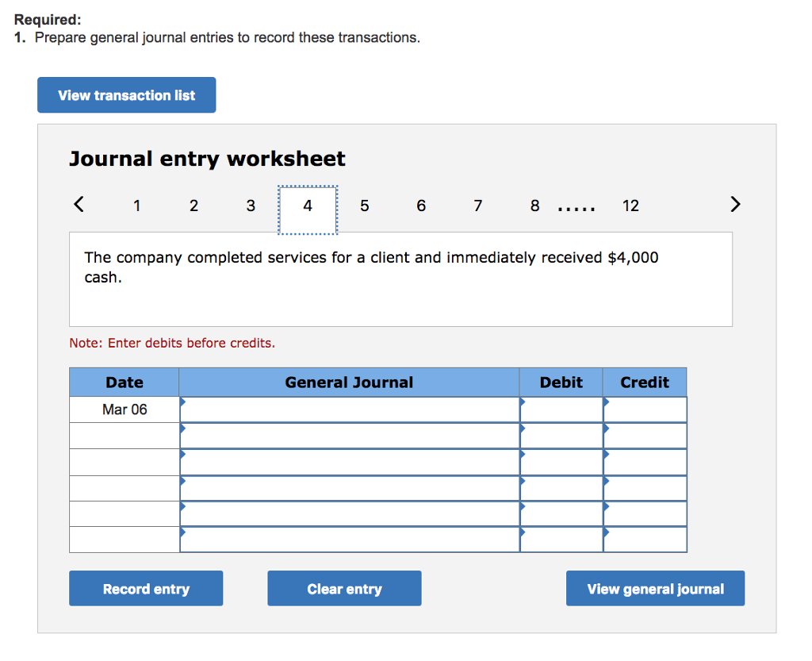
Task: Switch to journal entry tab 6
Action: [421, 206]
